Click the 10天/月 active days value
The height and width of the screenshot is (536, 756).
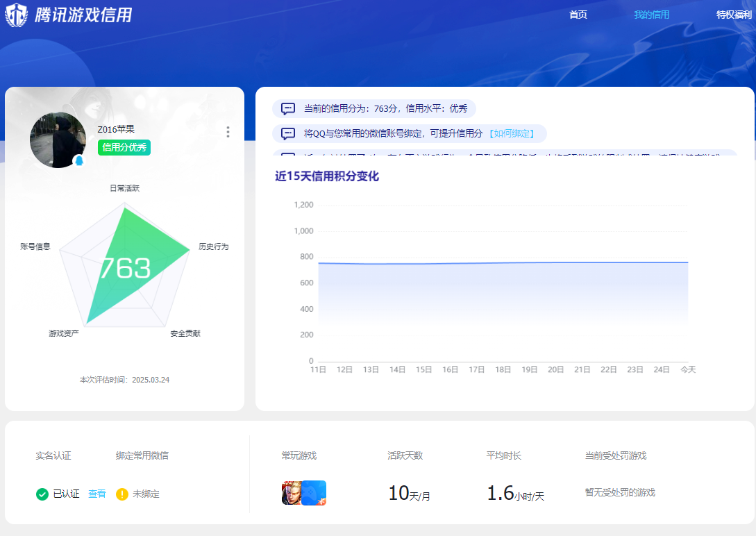click(x=410, y=493)
